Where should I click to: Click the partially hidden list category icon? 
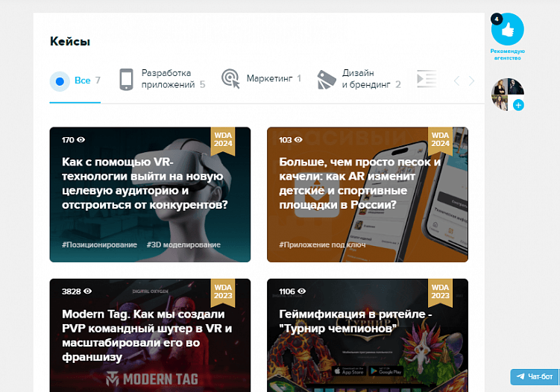(x=427, y=79)
